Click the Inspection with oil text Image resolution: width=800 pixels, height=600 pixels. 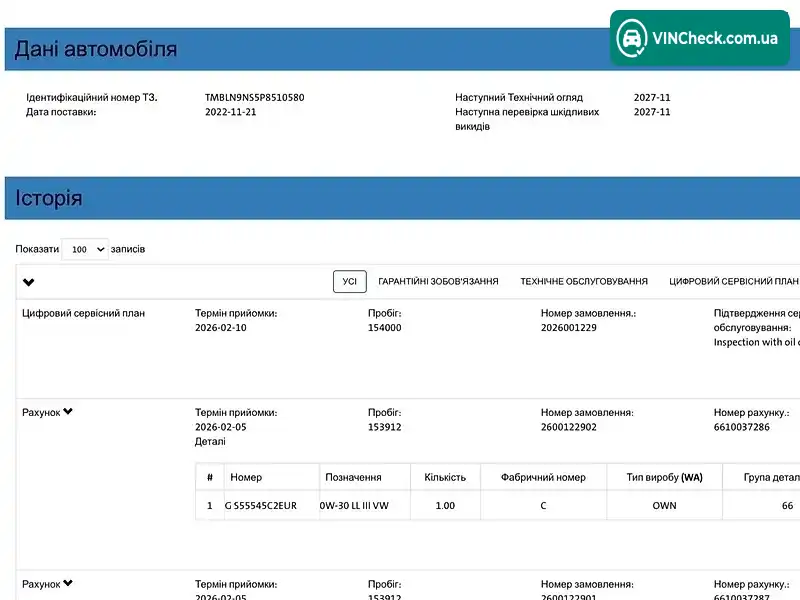pos(756,342)
